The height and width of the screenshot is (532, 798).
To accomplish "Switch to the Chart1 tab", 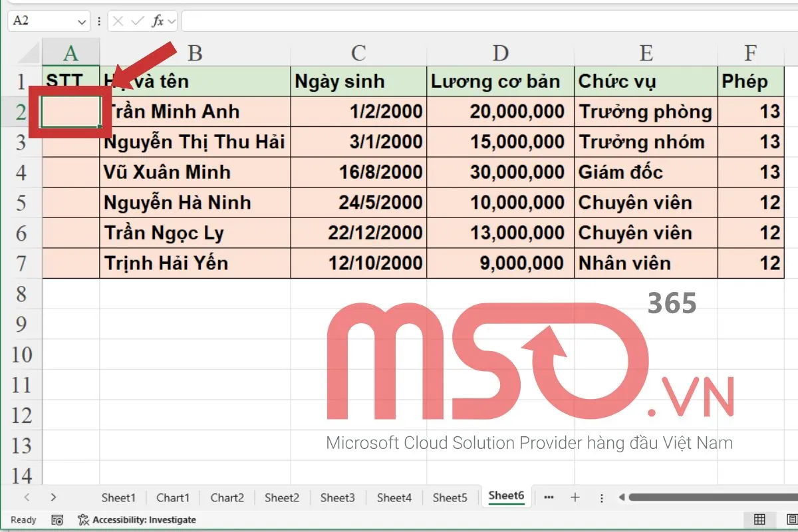I will point(173,497).
